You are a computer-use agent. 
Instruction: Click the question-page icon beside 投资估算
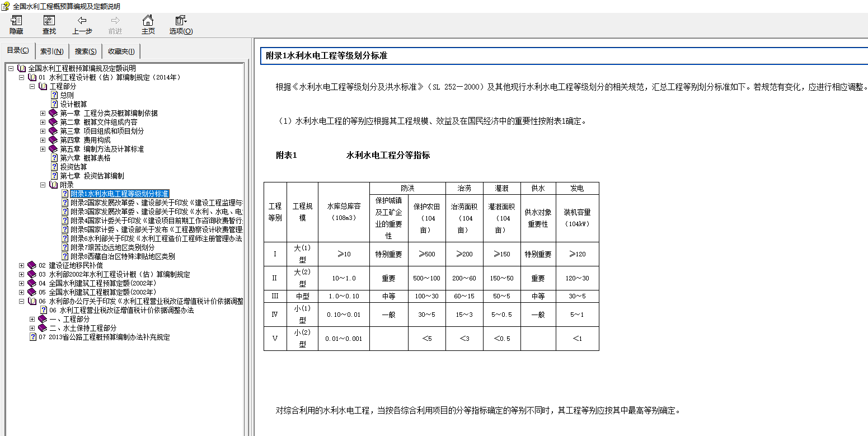tap(54, 167)
